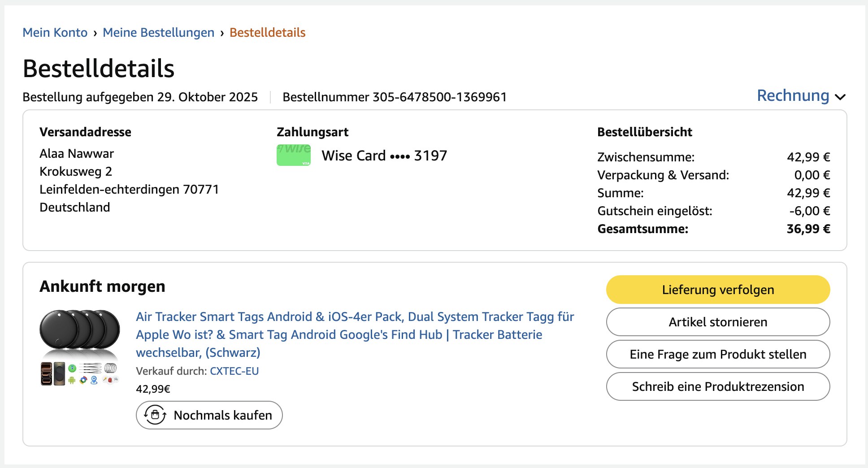Click Wise Card ending 3197 text
The width and height of the screenshot is (868, 468).
point(384,156)
